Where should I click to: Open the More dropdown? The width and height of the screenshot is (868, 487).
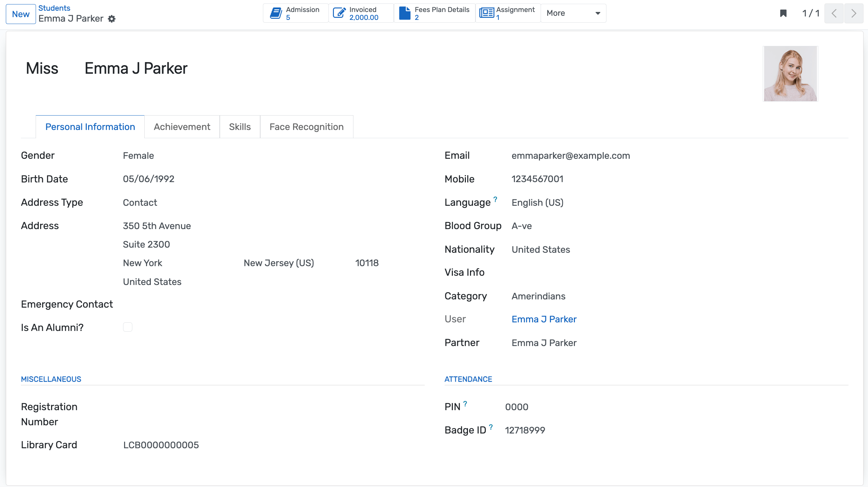coord(572,13)
